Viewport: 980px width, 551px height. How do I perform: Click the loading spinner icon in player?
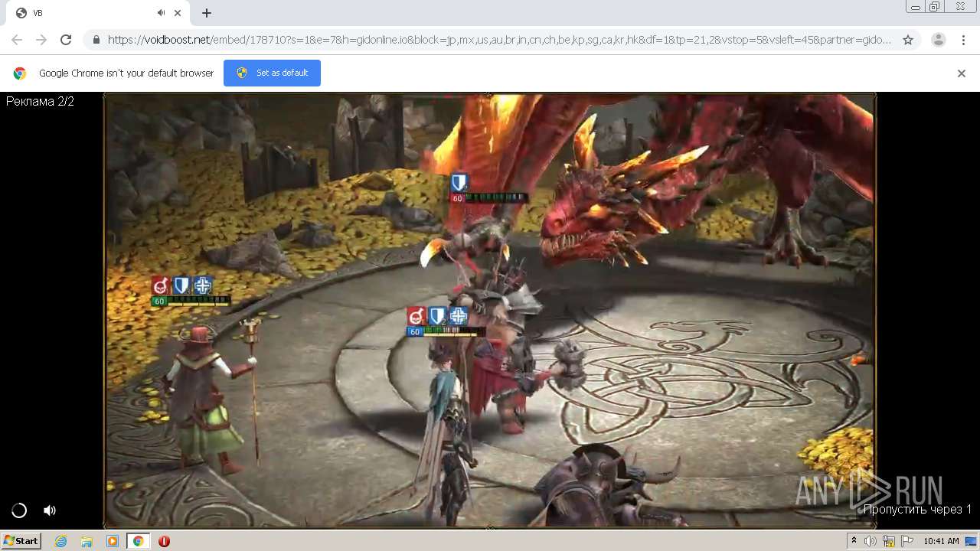[19, 510]
